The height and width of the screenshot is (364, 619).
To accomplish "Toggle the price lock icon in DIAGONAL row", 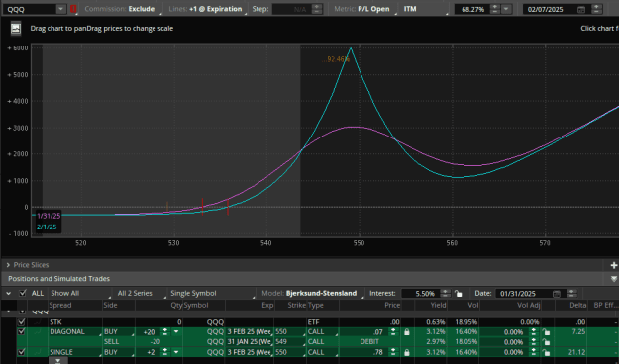I will point(407,332).
